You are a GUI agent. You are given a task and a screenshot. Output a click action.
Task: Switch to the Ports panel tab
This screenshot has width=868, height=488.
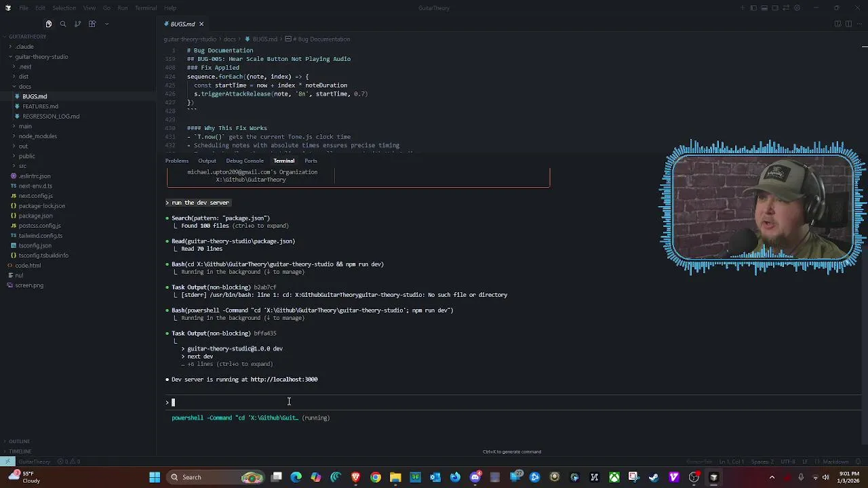tap(311, 161)
